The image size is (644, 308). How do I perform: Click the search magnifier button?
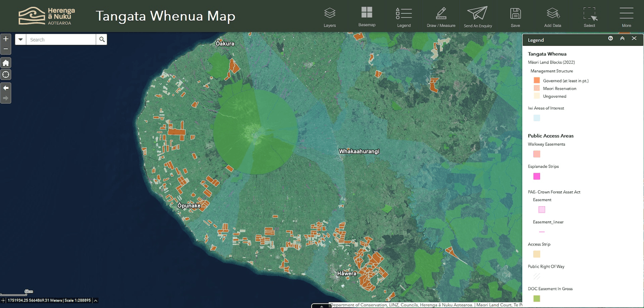pyautogui.click(x=102, y=39)
